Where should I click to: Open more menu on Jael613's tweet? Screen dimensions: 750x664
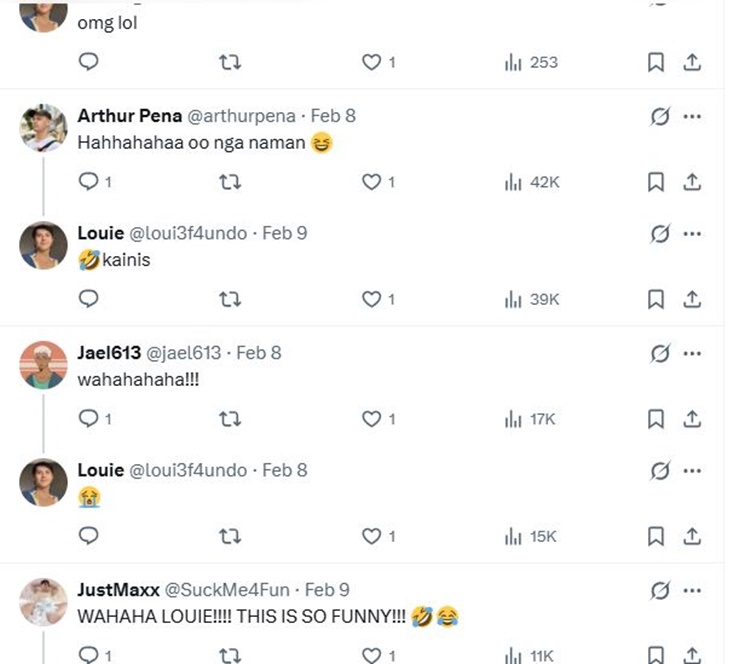coord(692,353)
